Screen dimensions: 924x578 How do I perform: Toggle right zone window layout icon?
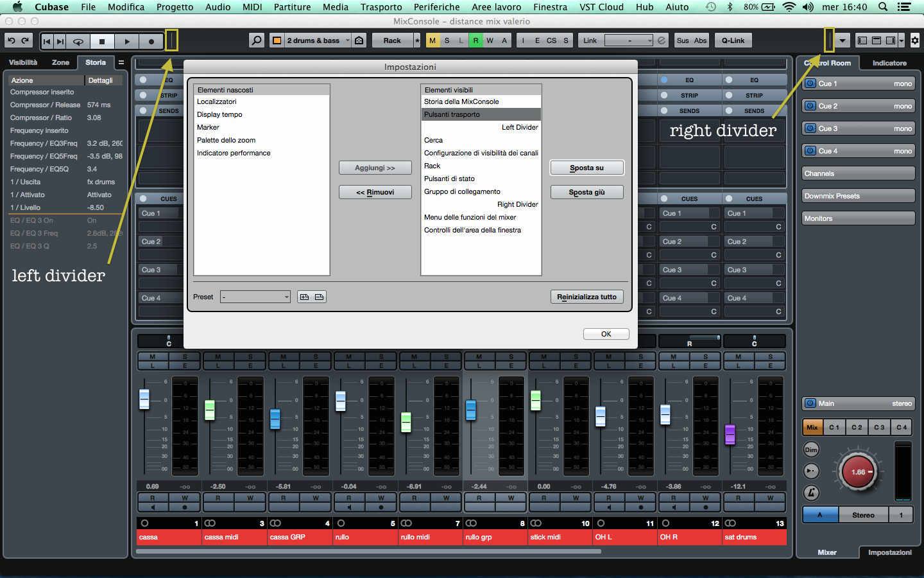891,40
